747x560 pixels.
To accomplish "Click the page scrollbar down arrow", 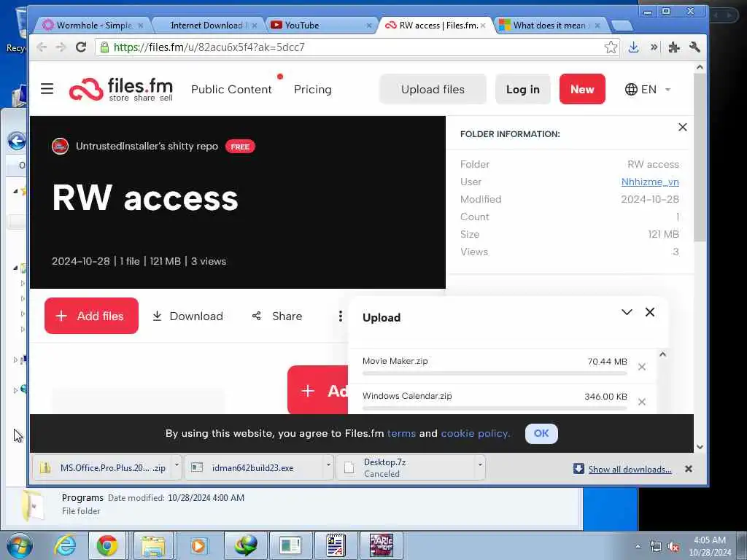I will [x=700, y=447].
